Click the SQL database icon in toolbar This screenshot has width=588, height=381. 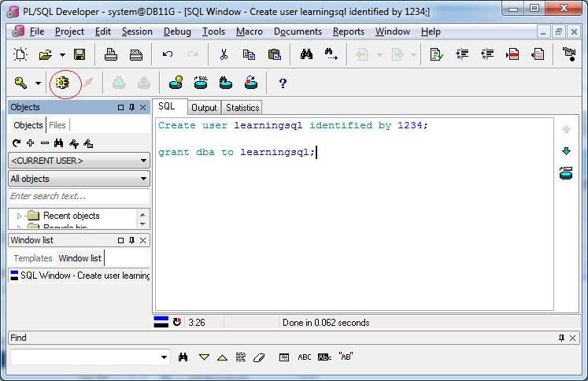[x=201, y=83]
